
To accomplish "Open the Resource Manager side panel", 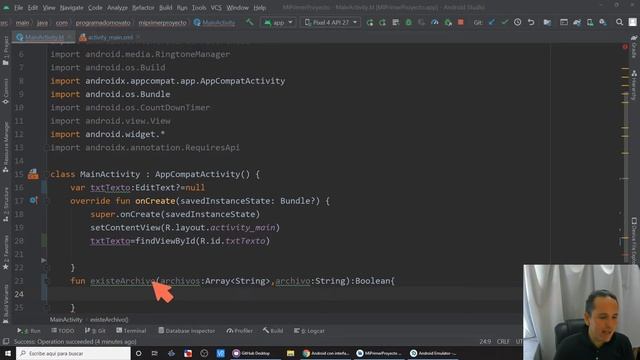I will [x=6, y=147].
